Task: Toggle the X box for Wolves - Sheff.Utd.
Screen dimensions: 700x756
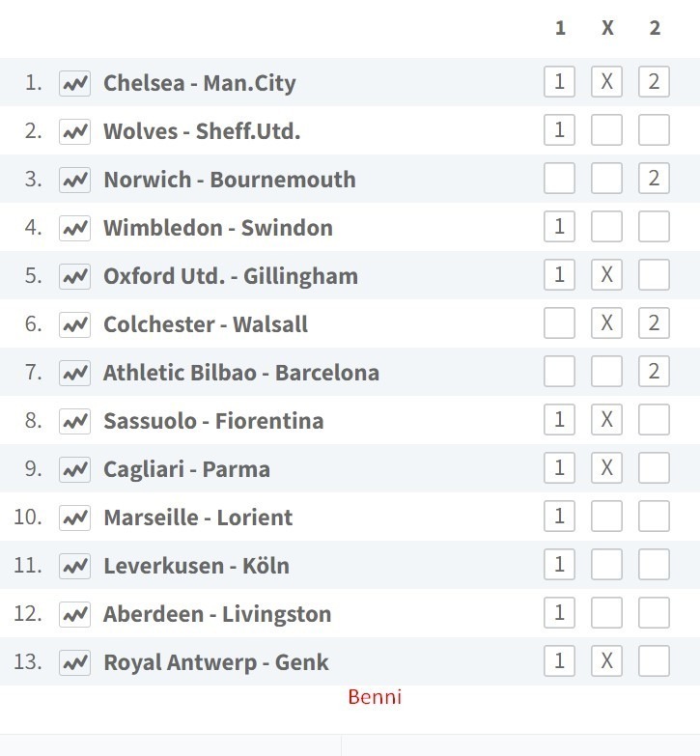Action: click(606, 129)
